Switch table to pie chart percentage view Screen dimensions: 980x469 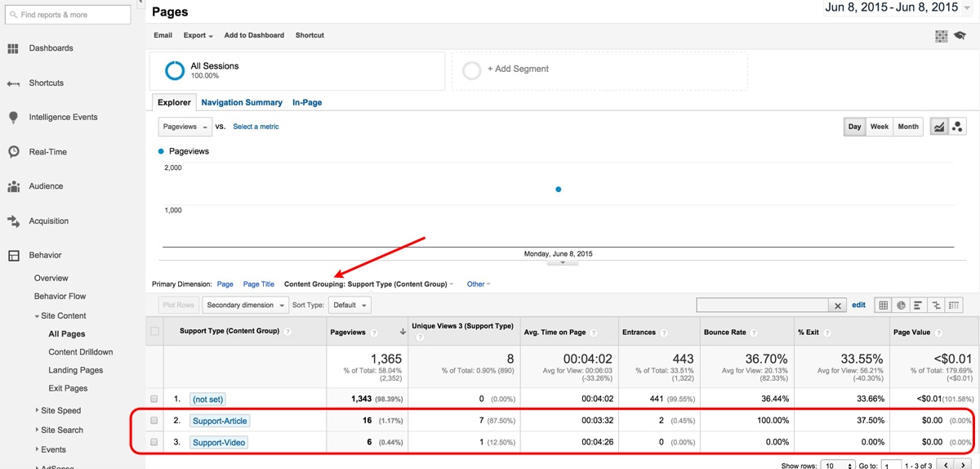tap(901, 305)
